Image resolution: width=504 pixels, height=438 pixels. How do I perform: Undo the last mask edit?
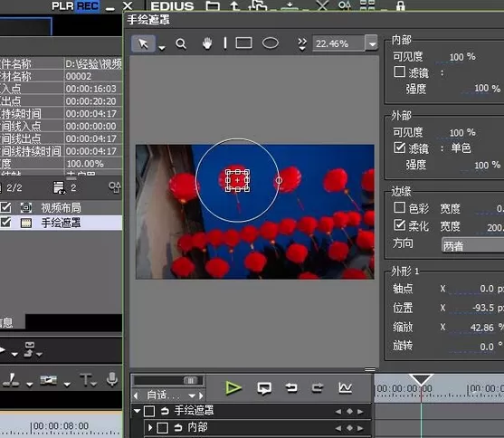(291, 388)
